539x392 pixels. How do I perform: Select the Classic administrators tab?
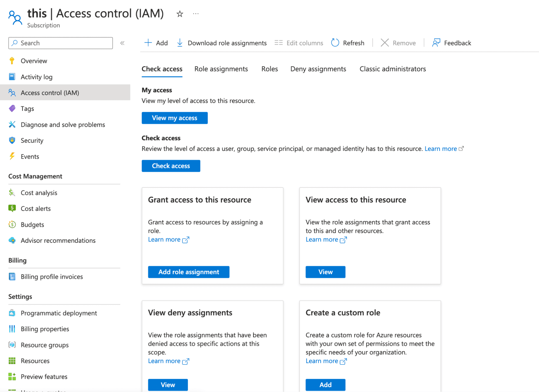(x=393, y=69)
